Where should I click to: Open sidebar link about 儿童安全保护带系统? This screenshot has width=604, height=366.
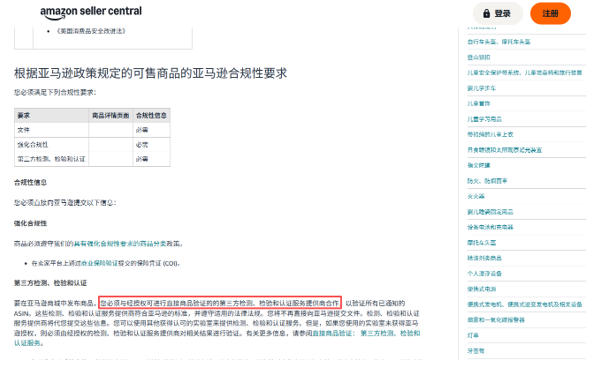525,72
